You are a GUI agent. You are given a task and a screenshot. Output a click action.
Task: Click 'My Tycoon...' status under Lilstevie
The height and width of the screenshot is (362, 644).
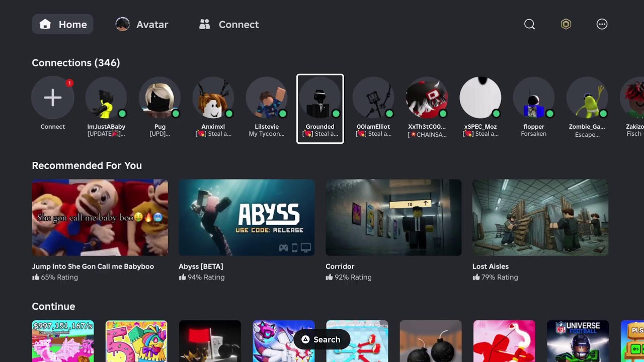tap(267, 134)
